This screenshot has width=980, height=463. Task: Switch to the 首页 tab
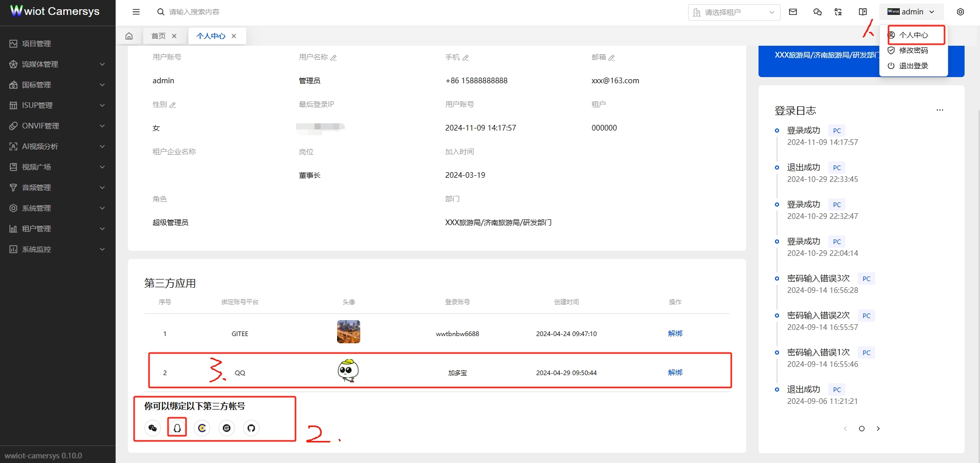coord(158,35)
